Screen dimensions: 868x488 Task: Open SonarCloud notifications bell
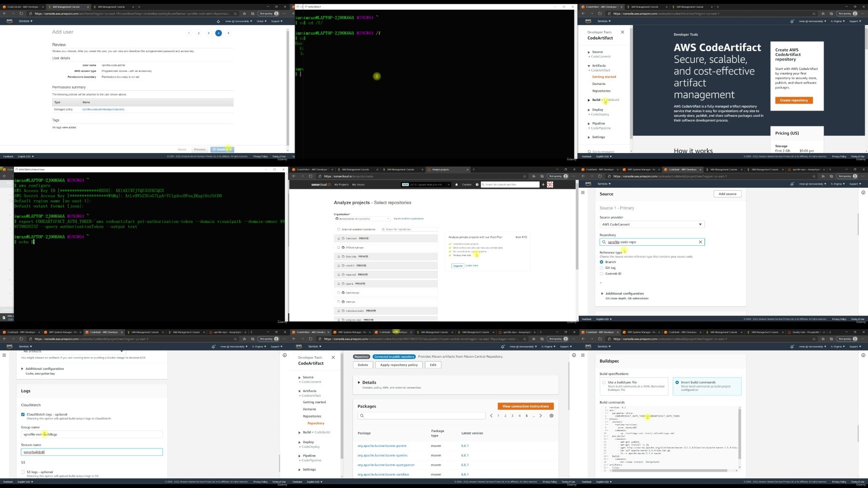point(456,184)
